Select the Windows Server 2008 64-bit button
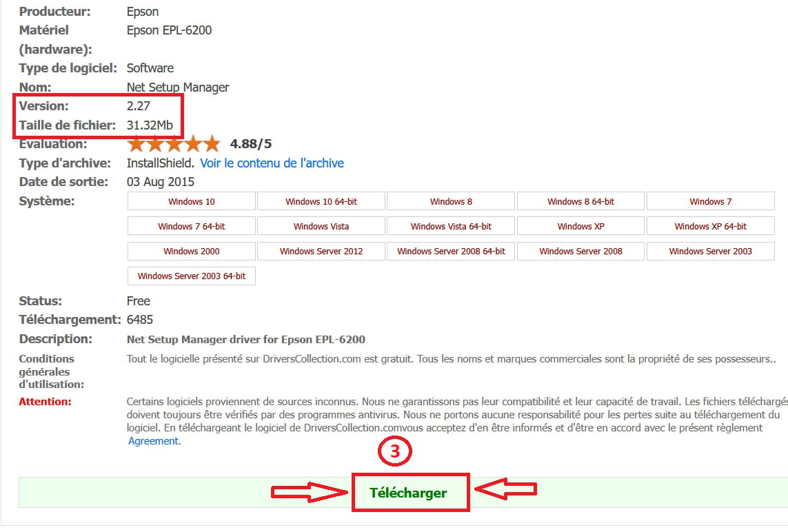Screen dimensions: 788x532 coord(451,251)
